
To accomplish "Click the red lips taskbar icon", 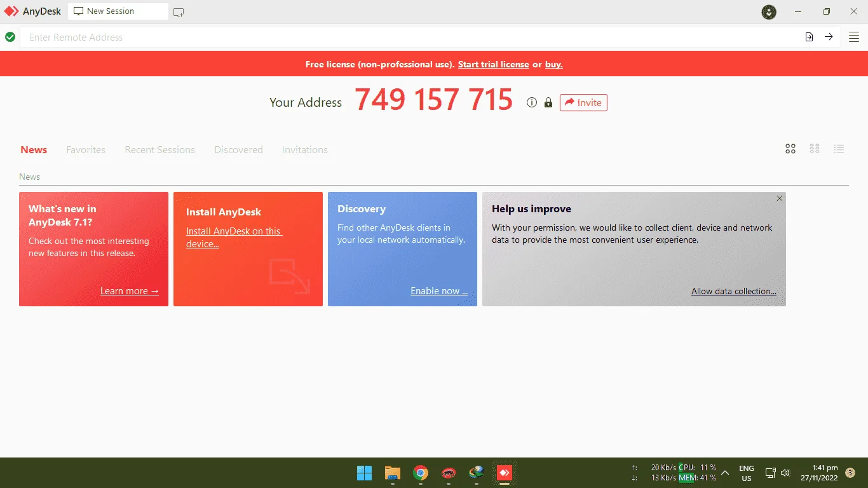I will point(449,473).
